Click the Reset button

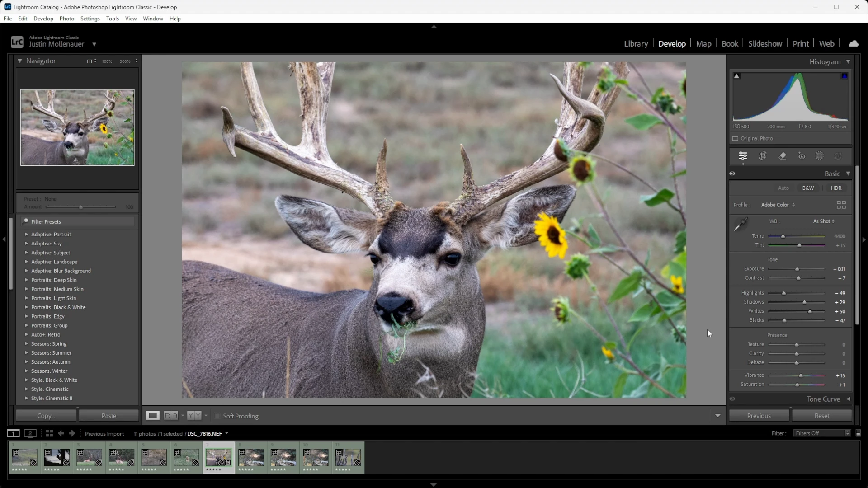click(822, 416)
